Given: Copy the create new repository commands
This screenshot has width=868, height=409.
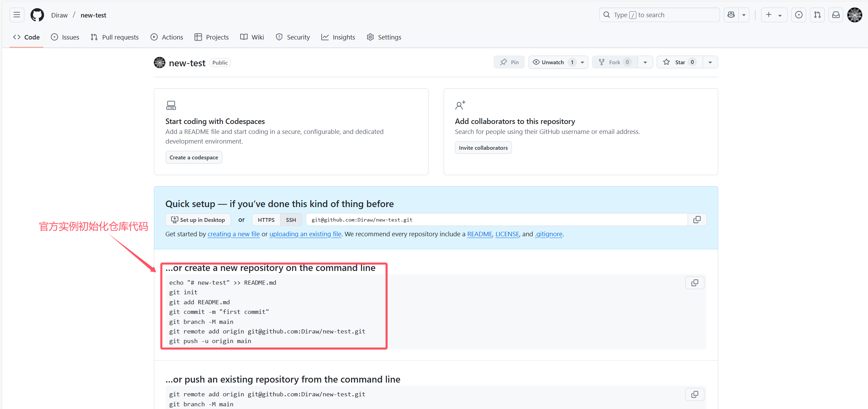Looking at the screenshot, I should [x=695, y=283].
